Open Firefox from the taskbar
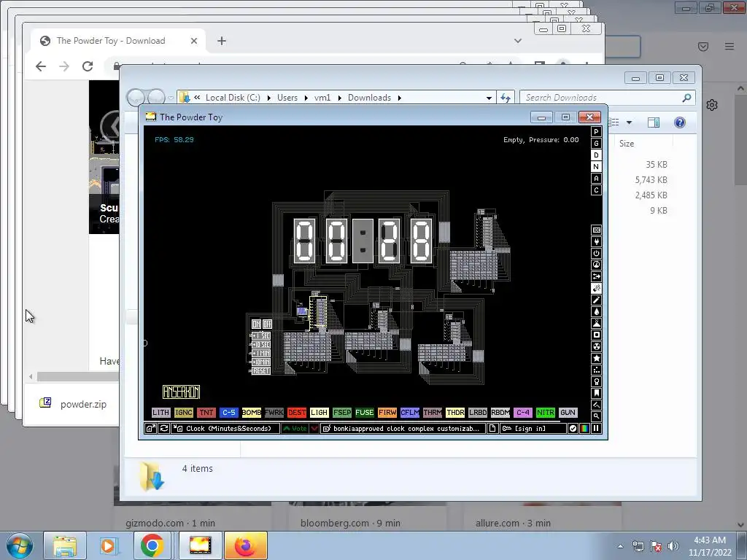 [x=246, y=545]
